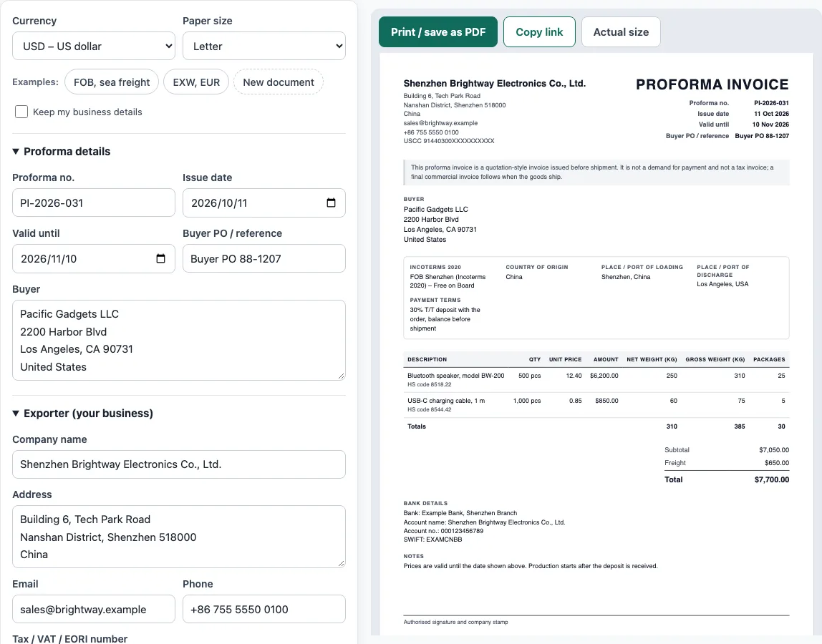Click the Copy link button
The image size is (822, 644).
539,32
